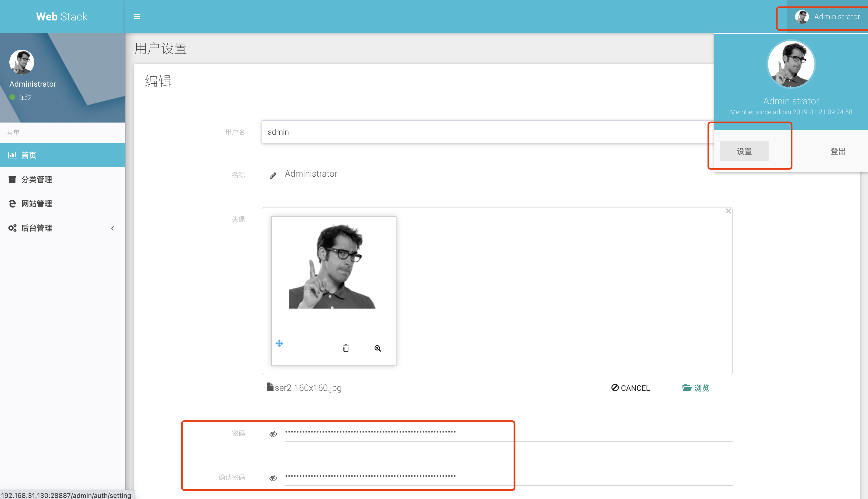Click sidebar Administrator profile picture
The image size is (868, 499).
[x=22, y=62]
